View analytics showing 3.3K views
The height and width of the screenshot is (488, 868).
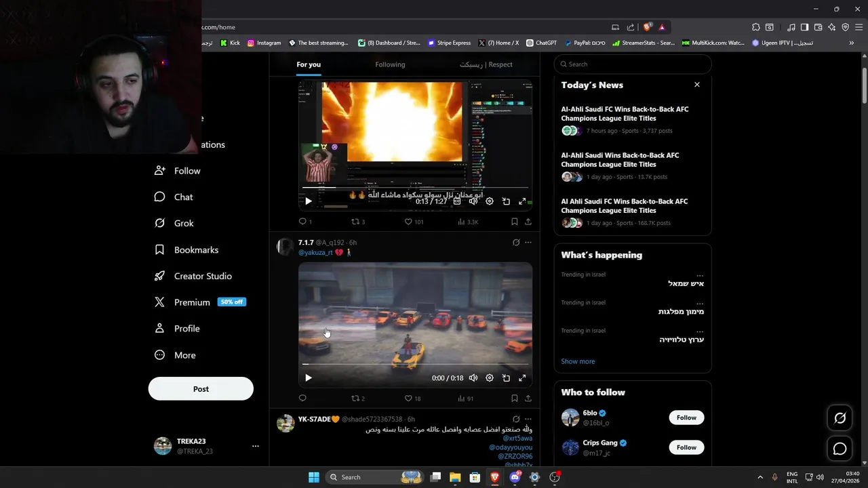tap(468, 222)
